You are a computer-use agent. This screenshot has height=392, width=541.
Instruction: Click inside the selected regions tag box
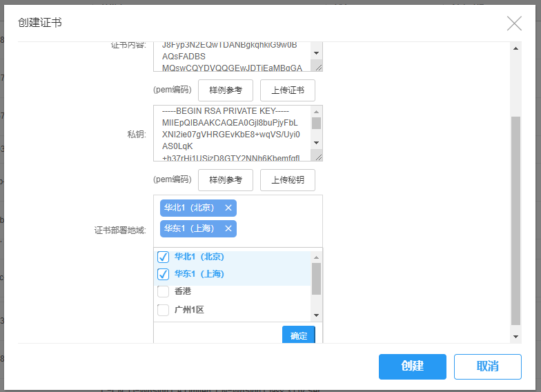click(238, 221)
